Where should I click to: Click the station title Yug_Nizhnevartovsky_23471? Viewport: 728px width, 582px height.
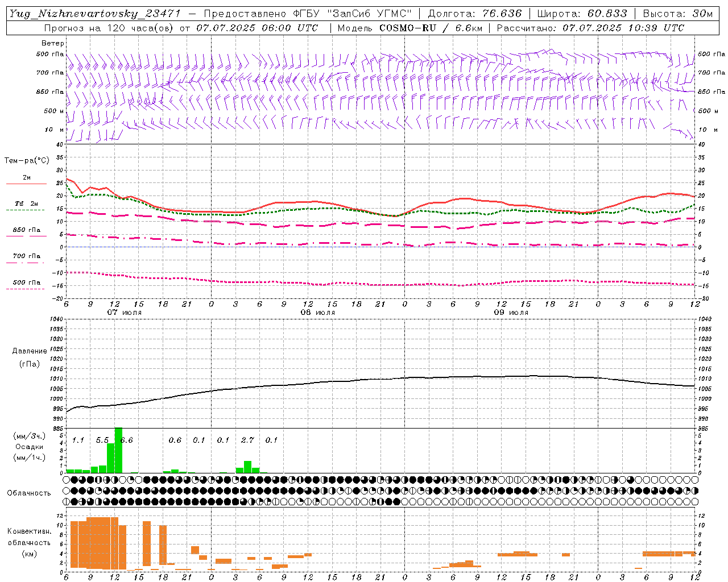pos(95,14)
